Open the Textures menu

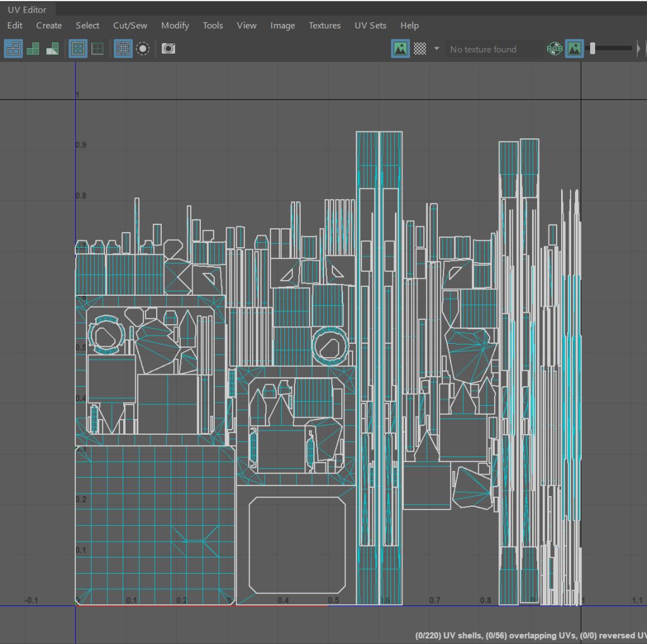(x=325, y=25)
